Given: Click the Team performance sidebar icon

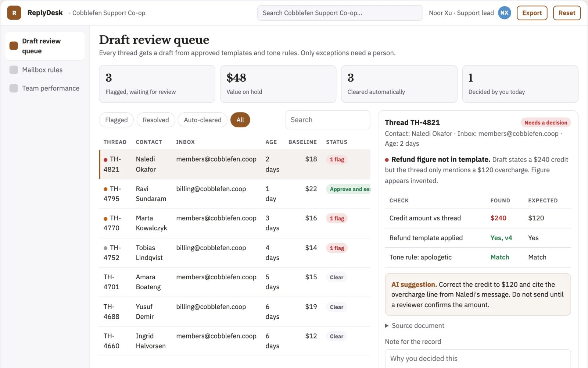Looking at the screenshot, I should [14, 88].
